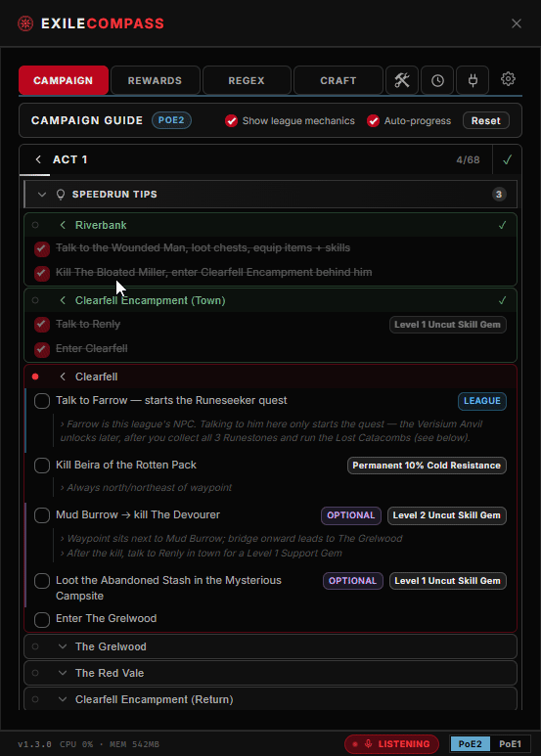Switch to the Rewards tab

point(155,80)
